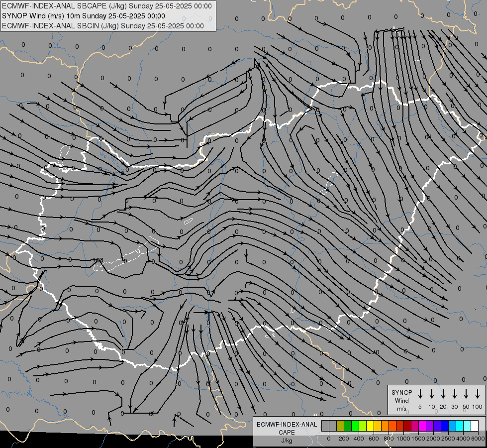Click the 10 m/s wind arrow in legend
This screenshot has height=448, width=487.
click(431, 394)
